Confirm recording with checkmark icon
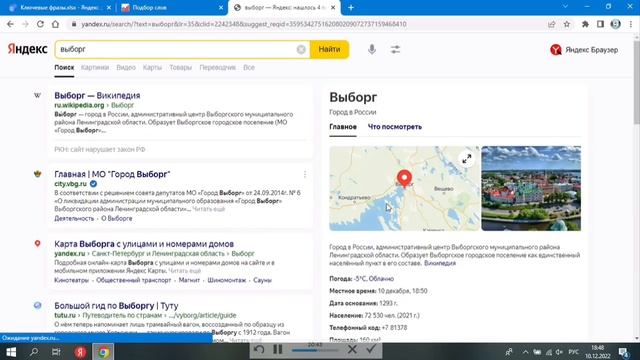This screenshot has width=640, height=360. pyautogui.click(x=371, y=349)
